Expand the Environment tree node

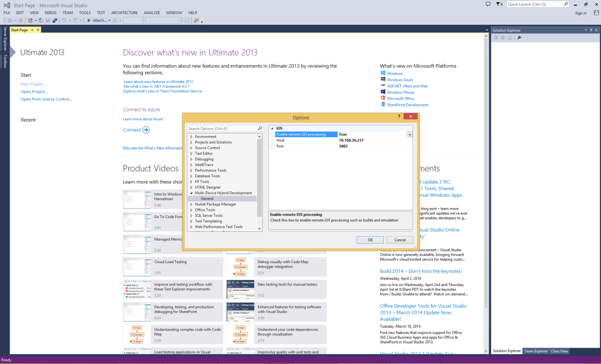pyautogui.click(x=191, y=137)
